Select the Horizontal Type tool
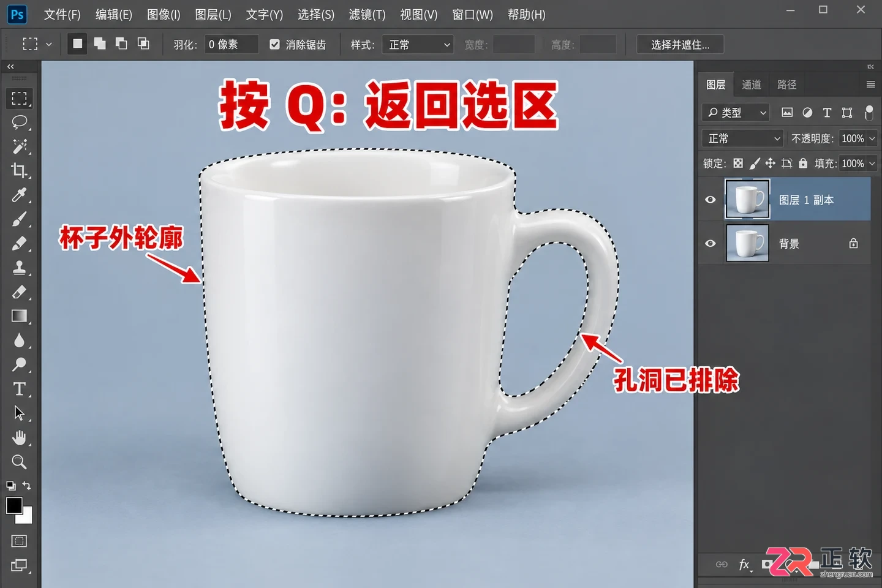Screen dimensions: 882x588 [x=20, y=389]
